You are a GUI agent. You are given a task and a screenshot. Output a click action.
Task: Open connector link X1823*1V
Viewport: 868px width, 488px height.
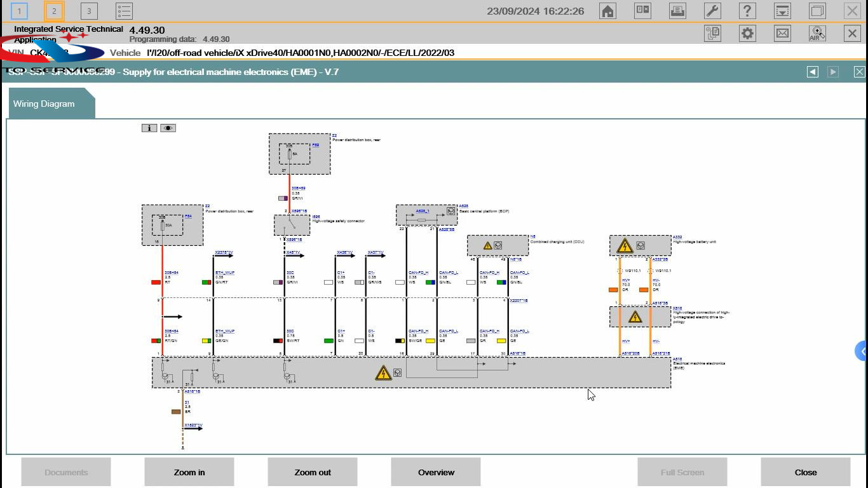coord(193,425)
